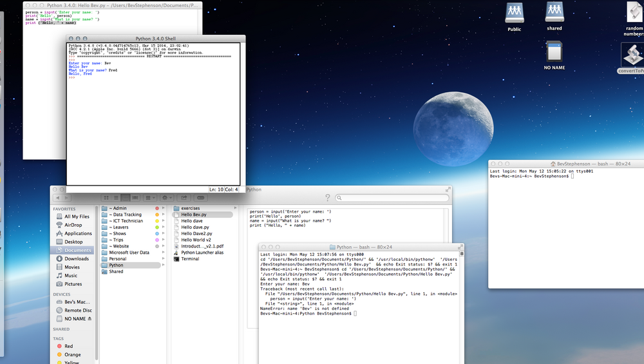Image resolution: width=644 pixels, height=364 pixels.
Task: Select Documents in Finder sidebar
Action: (x=72, y=250)
